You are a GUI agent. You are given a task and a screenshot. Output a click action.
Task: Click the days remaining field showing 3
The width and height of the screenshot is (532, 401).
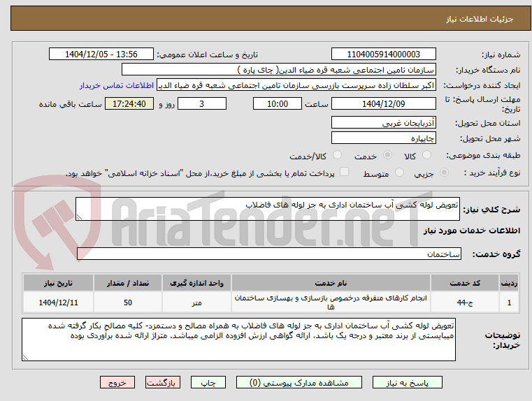click(202, 103)
